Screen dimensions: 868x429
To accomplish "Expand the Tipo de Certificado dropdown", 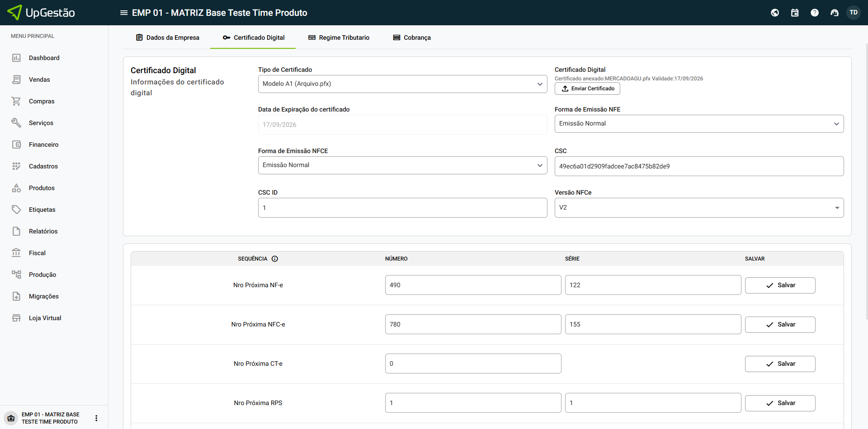I will point(402,84).
